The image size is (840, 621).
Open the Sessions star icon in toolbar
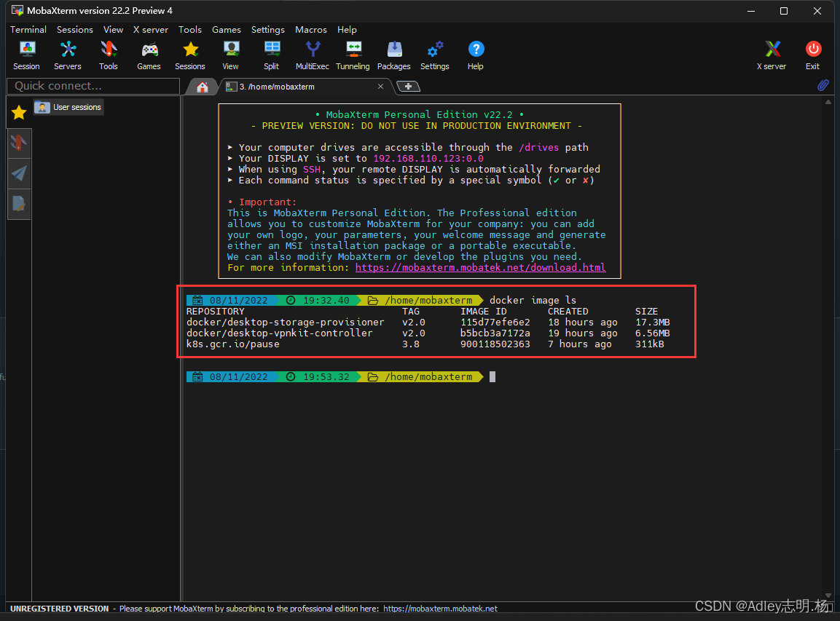tap(190, 55)
